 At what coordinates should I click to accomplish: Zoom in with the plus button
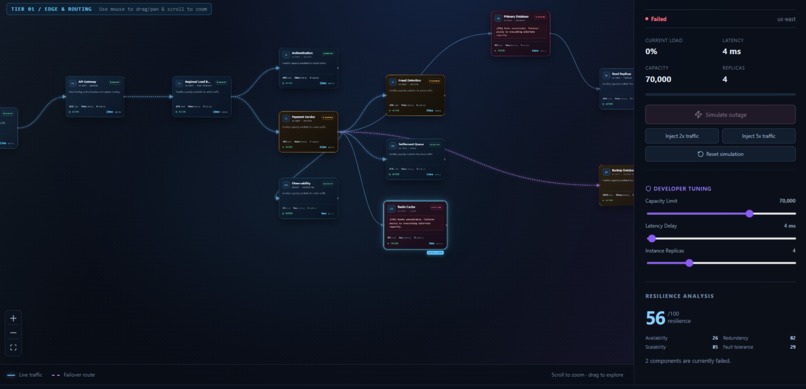coord(13,318)
